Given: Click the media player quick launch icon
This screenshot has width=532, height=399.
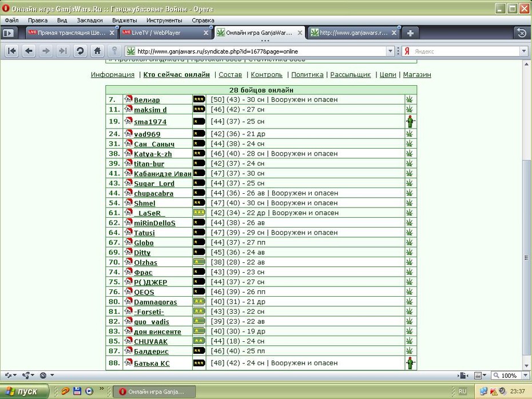Looking at the screenshot, I should pos(89,391).
